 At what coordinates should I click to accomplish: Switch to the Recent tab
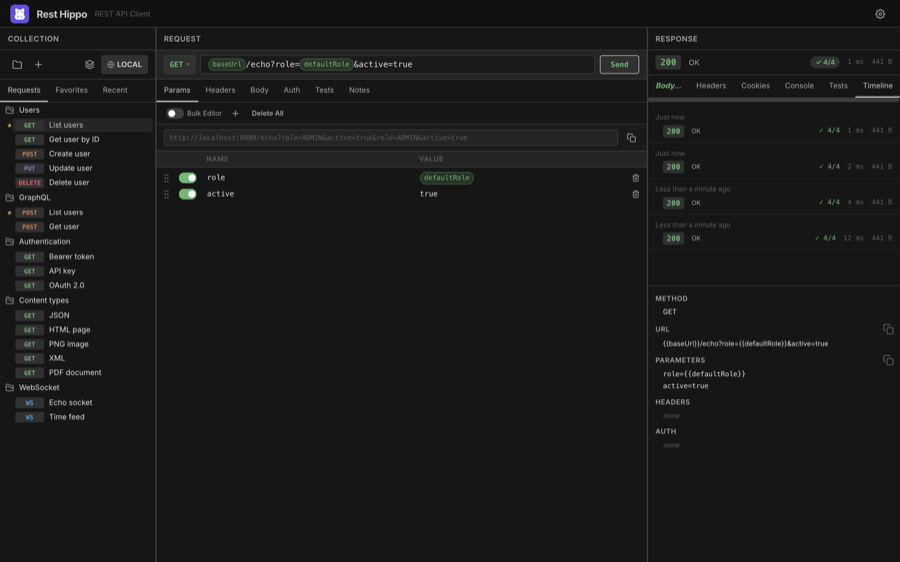[115, 90]
